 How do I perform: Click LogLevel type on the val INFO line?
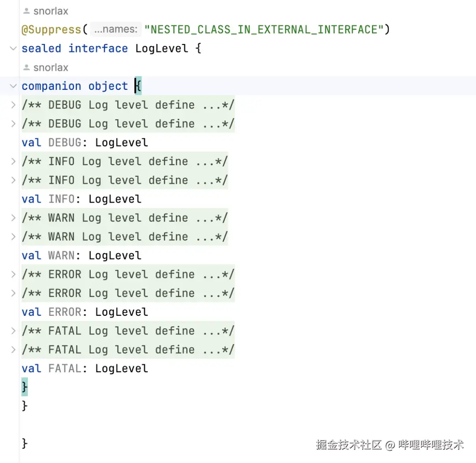click(x=115, y=199)
